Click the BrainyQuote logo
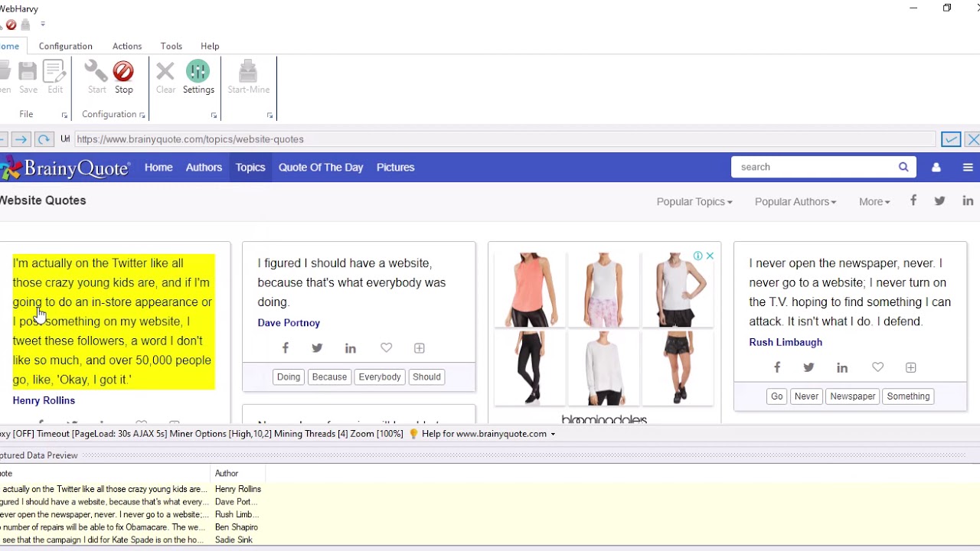Screen dimensions: 980x551 point(66,168)
